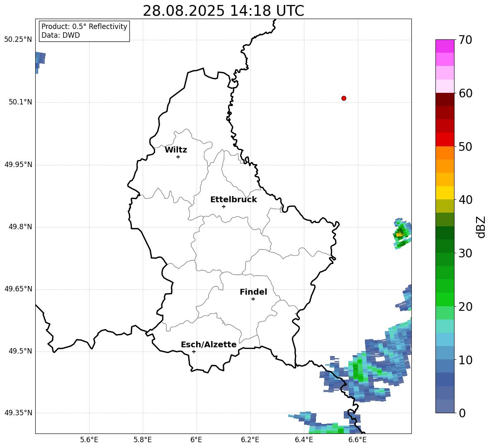Click the dark maroon colorbar segment below 60
Screen dimensions: 491x448
point(445,99)
